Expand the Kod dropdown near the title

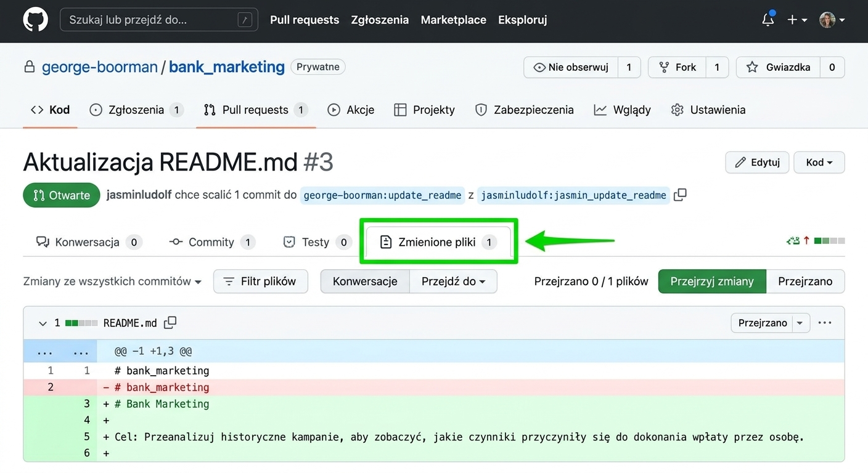pos(819,163)
